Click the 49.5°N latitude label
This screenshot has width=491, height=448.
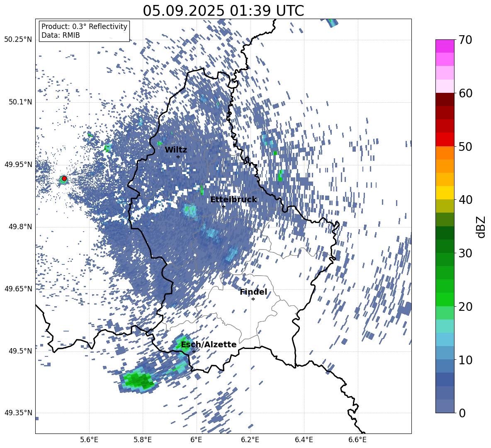coord(20,351)
